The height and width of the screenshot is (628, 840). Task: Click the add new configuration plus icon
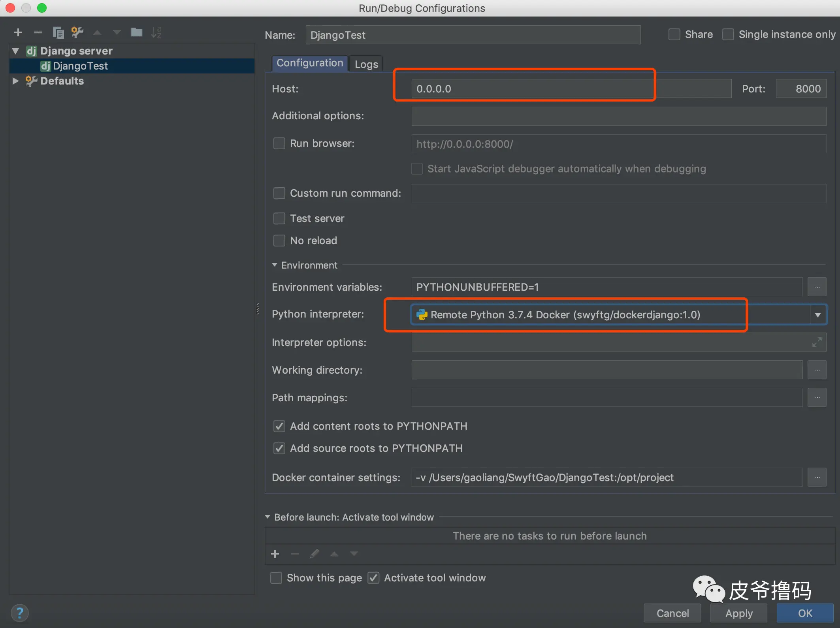[18, 32]
